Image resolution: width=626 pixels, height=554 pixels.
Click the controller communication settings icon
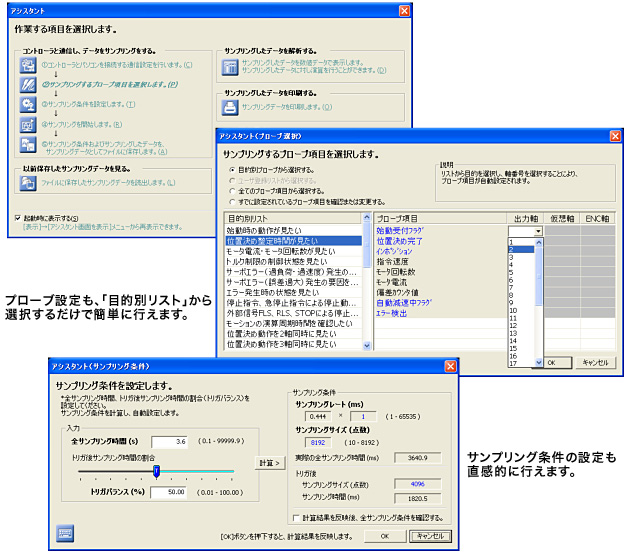[x=28, y=65]
